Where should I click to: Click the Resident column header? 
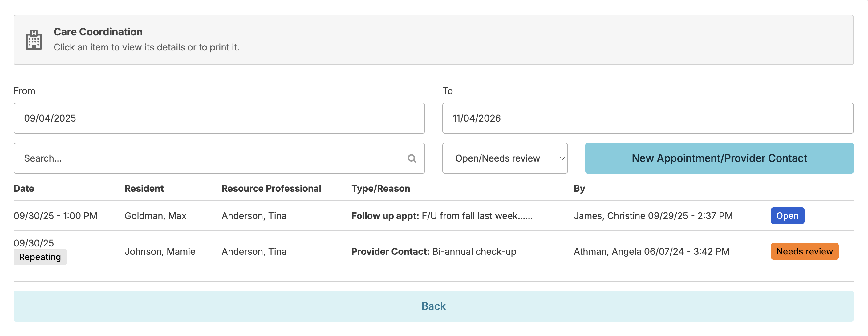pos(144,189)
